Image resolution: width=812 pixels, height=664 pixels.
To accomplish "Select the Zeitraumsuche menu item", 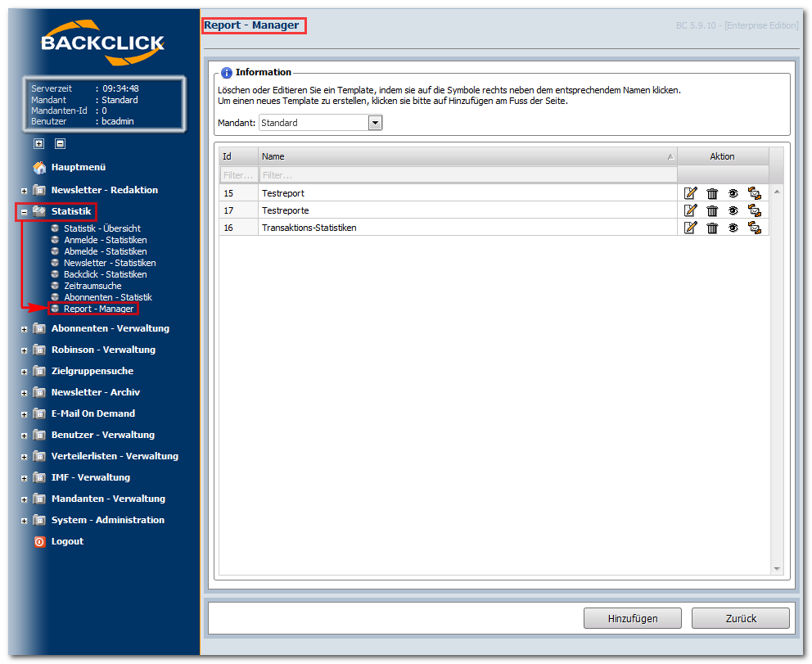I will 92,286.
